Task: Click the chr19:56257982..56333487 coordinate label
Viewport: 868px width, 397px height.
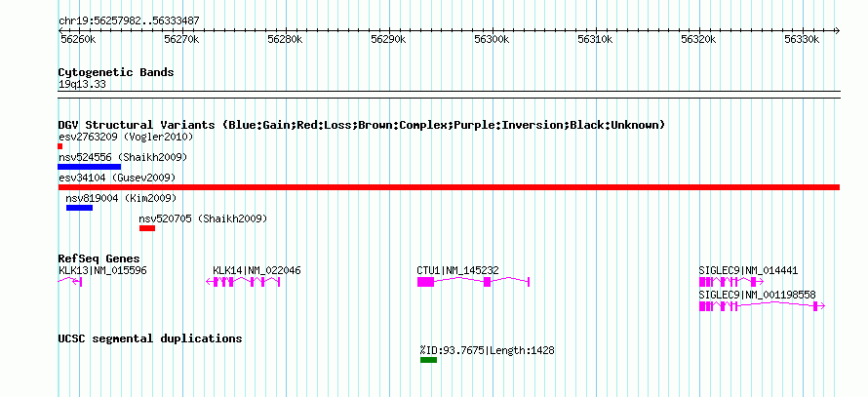Action: (129, 21)
